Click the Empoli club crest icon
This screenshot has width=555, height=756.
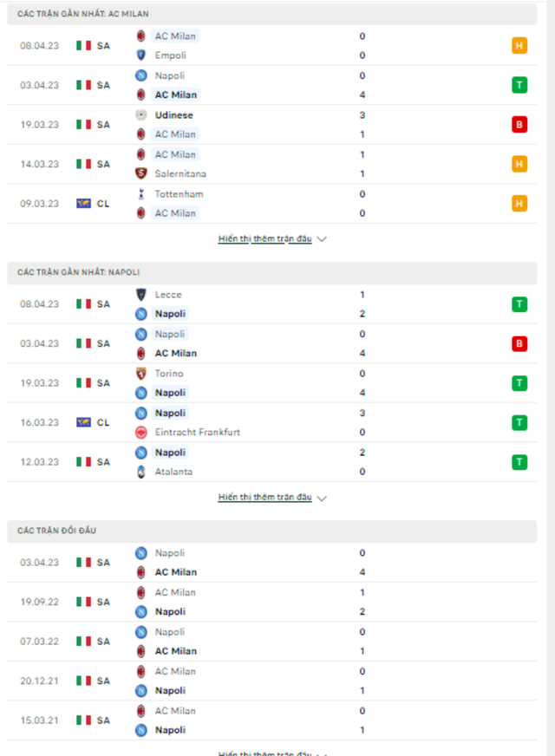click(x=140, y=55)
